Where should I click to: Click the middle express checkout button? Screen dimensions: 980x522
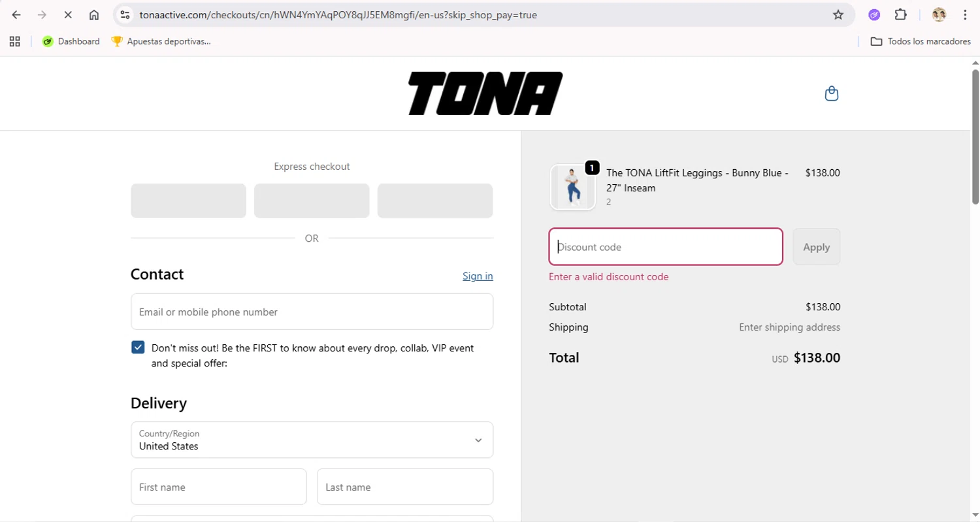pos(312,201)
